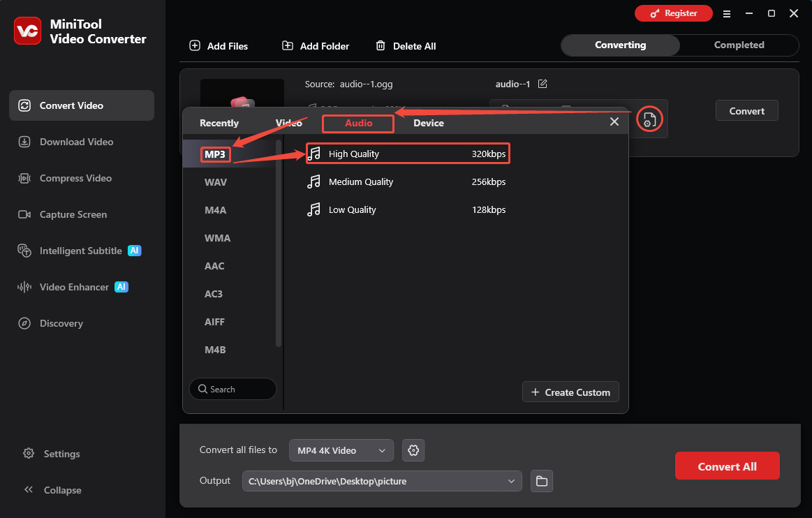Click the Add Folder icon
The width and height of the screenshot is (812, 518).
click(x=288, y=45)
